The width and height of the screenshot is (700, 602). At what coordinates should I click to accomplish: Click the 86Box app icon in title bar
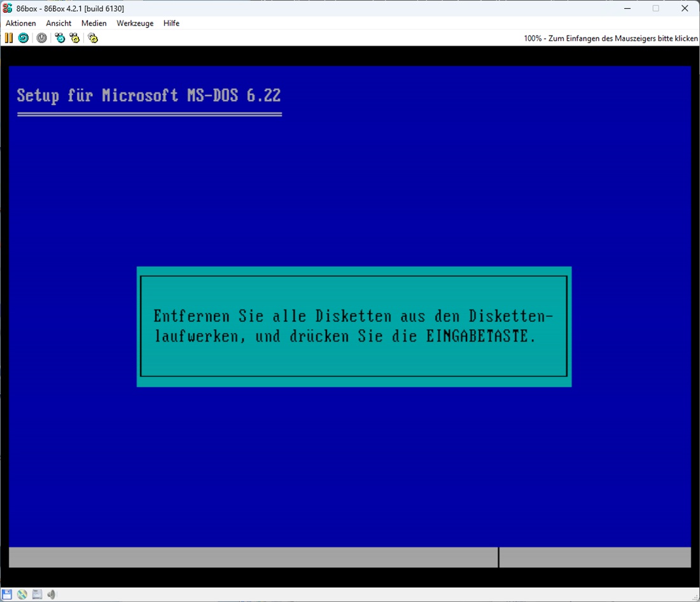(x=8, y=8)
